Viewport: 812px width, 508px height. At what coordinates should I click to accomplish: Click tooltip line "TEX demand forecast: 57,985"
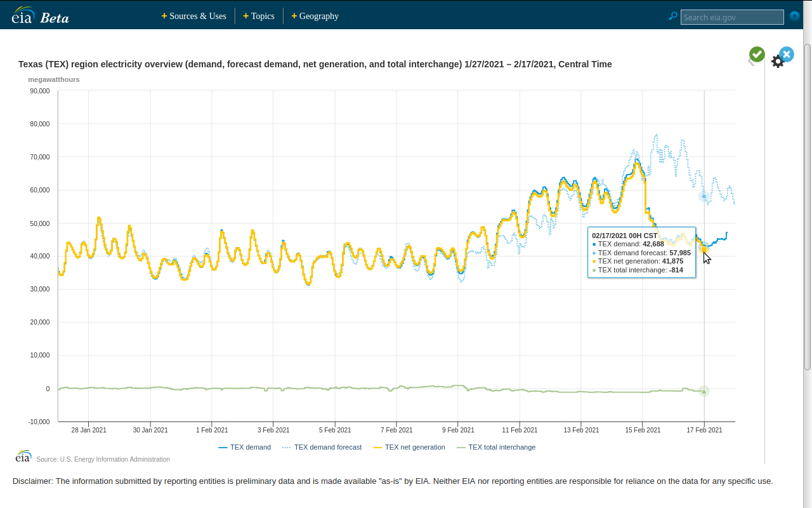click(641, 253)
